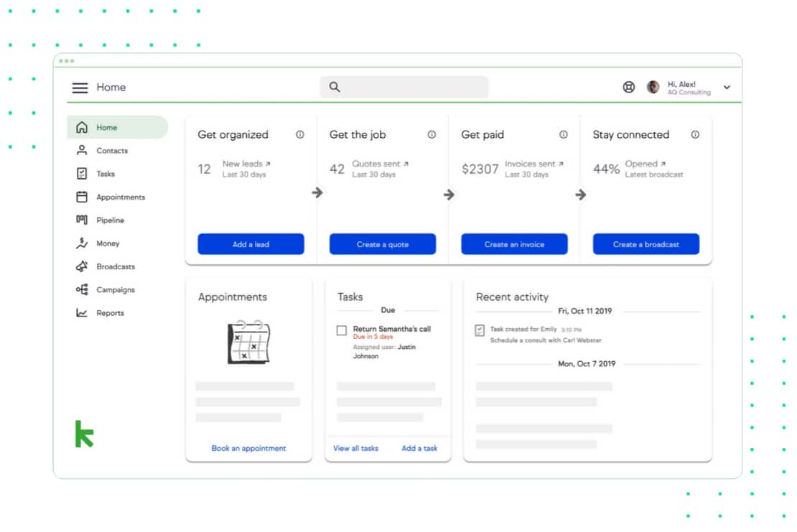Open Reports from the sidebar menu

(110, 313)
